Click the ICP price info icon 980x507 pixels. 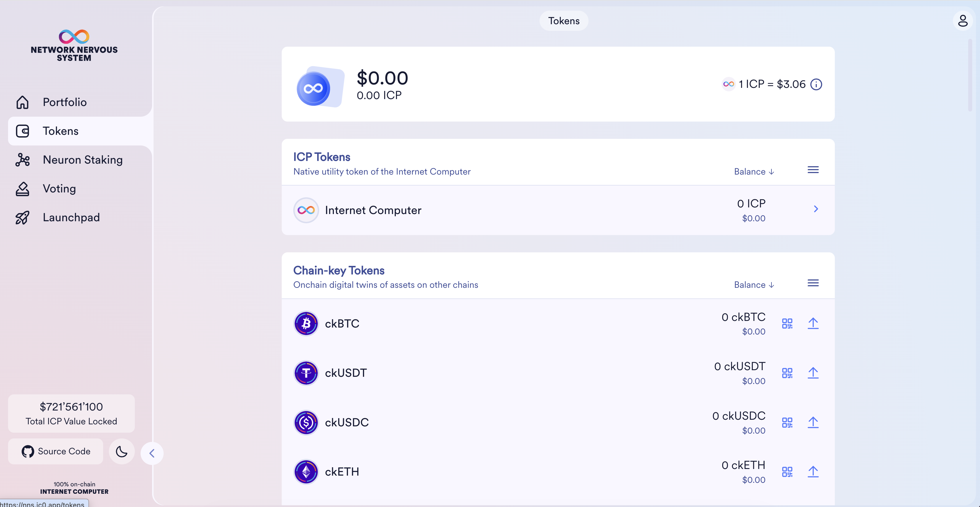point(816,84)
